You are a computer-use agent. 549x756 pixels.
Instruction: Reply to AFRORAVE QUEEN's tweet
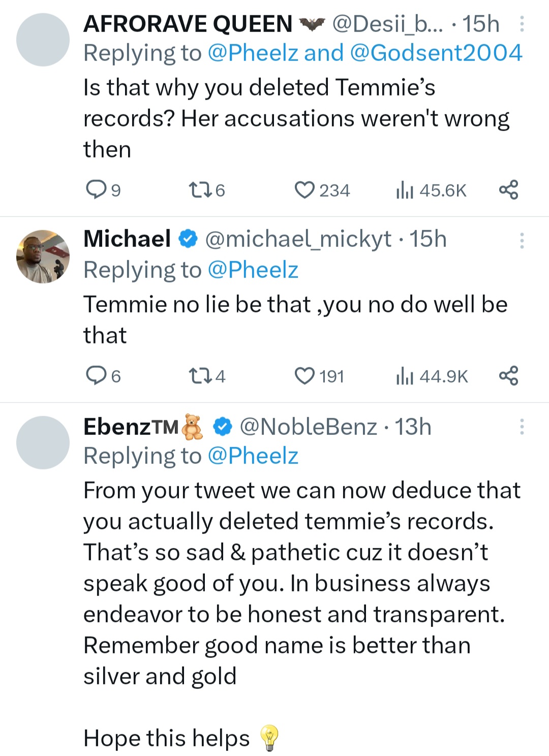point(96,190)
